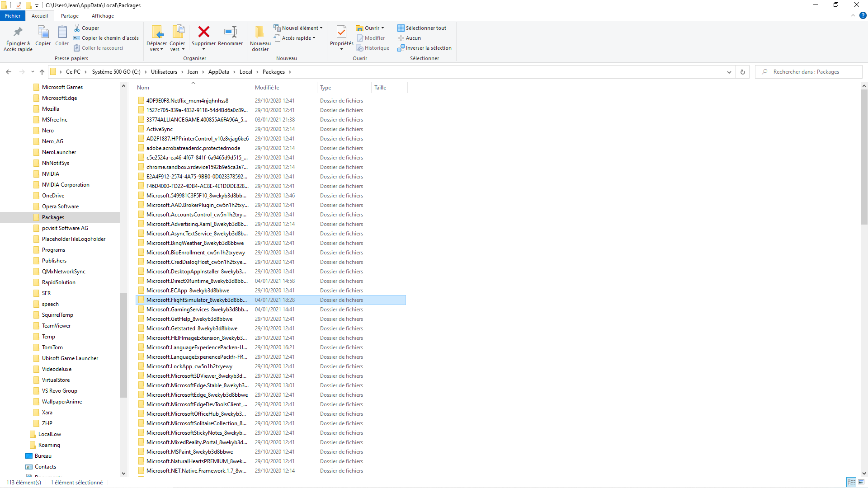Screen dimensions: 868x488
Task: Pin folder with Épingler à Accès rapide
Action: pyautogui.click(x=18, y=32)
